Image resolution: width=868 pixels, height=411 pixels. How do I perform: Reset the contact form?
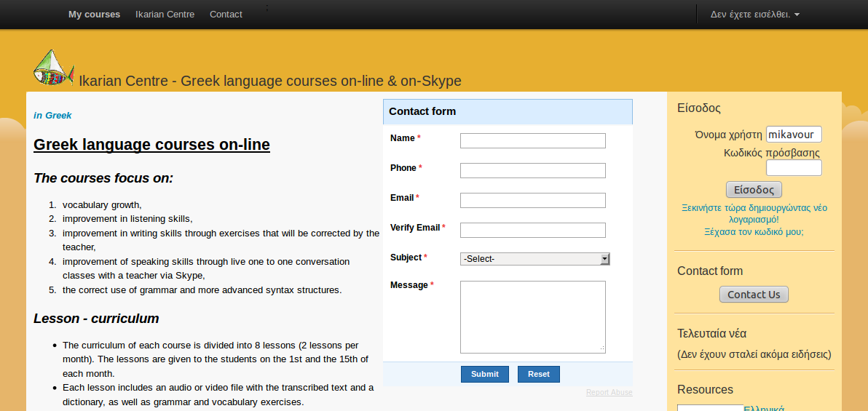538,375
